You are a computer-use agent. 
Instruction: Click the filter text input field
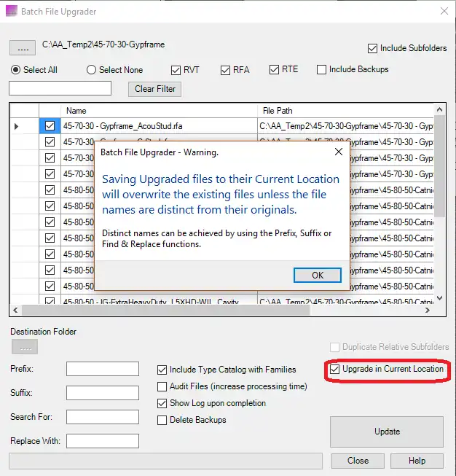coord(60,88)
